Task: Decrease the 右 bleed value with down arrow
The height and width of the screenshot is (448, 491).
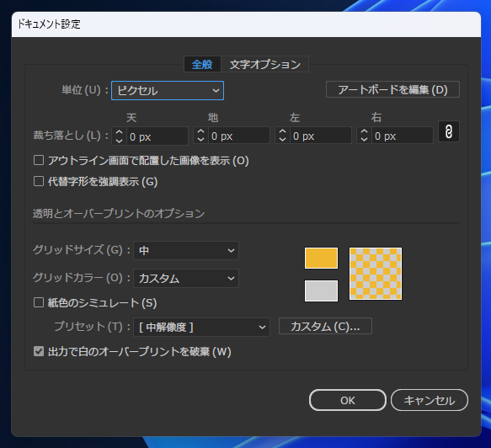Action: [364, 140]
